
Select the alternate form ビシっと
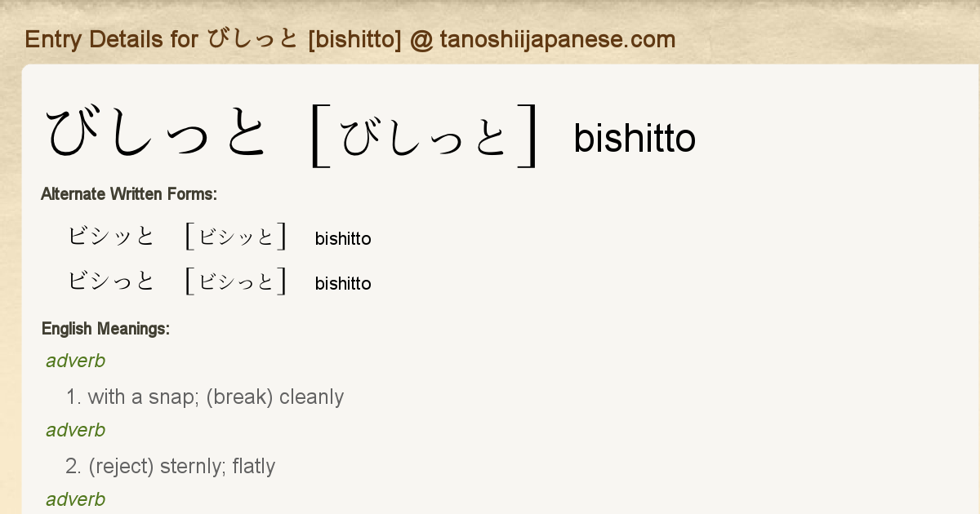pyautogui.click(x=111, y=281)
